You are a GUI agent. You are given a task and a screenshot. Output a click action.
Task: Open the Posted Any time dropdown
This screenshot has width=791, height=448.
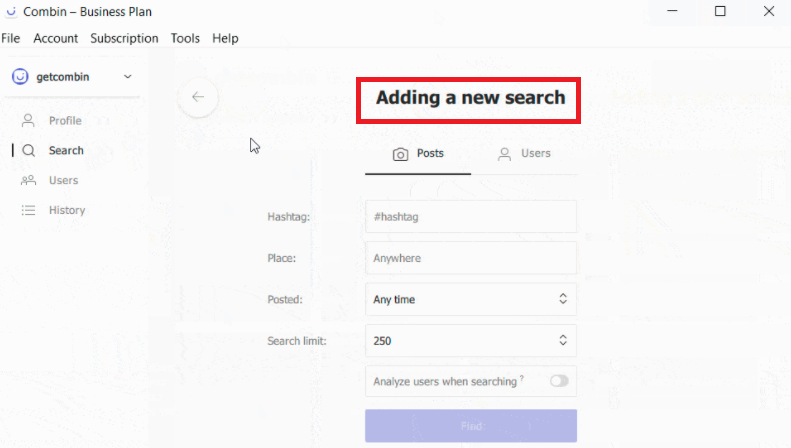tap(471, 299)
